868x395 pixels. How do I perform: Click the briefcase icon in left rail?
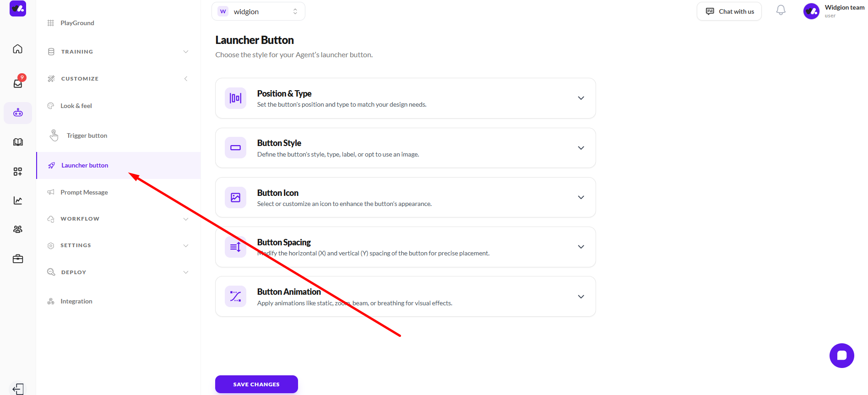(x=18, y=259)
